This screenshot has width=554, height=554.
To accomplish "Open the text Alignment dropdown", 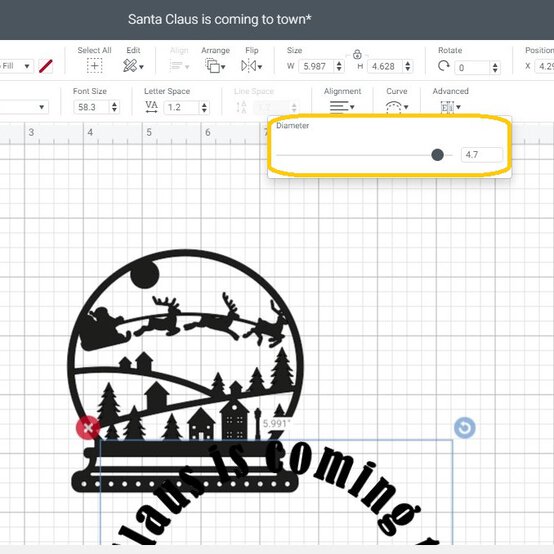I will tap(342, 106).
